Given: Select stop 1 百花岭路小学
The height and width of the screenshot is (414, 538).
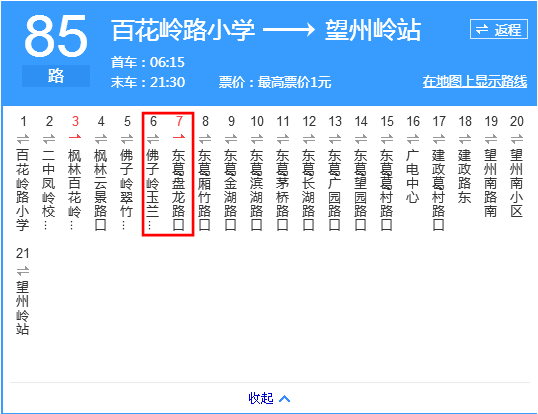Looking at the screenshot, I should point(23,190).
